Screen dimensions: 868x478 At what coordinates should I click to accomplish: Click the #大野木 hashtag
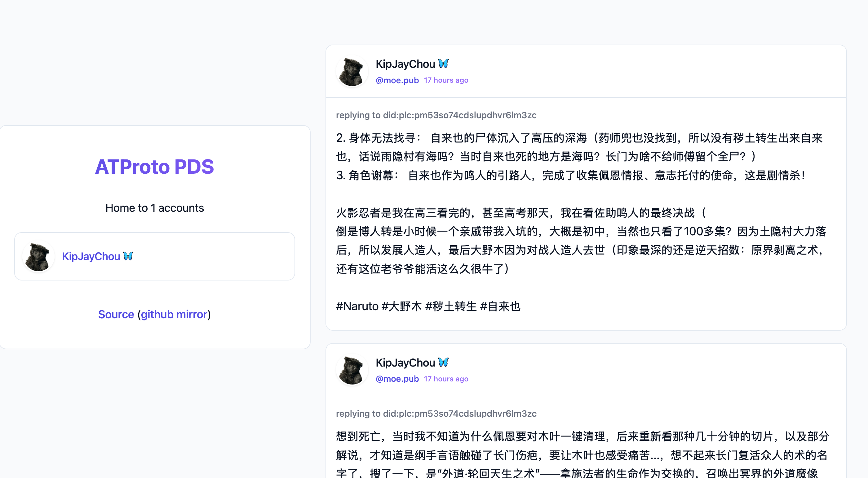tap(401, 306)
